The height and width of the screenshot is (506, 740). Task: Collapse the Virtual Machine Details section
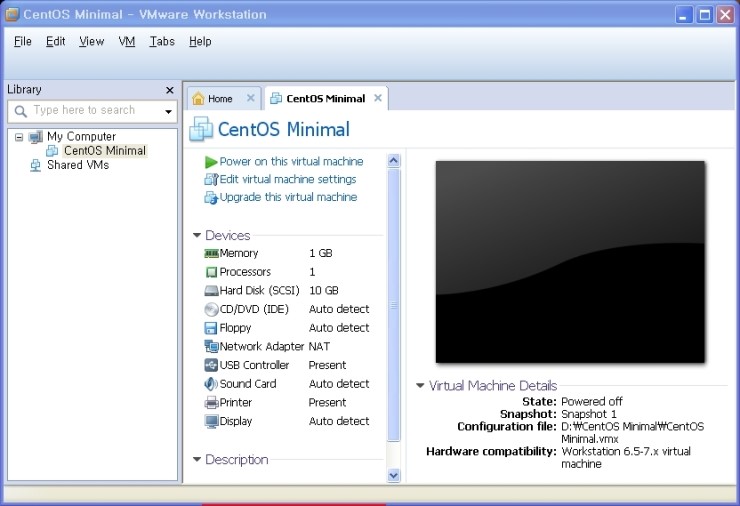pyautogui.click(x=420, y=386)
